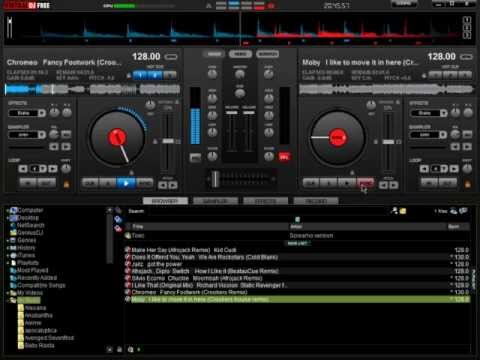
Task: Click right deck loop decrease arrow
Action: [x=424, y=169]
